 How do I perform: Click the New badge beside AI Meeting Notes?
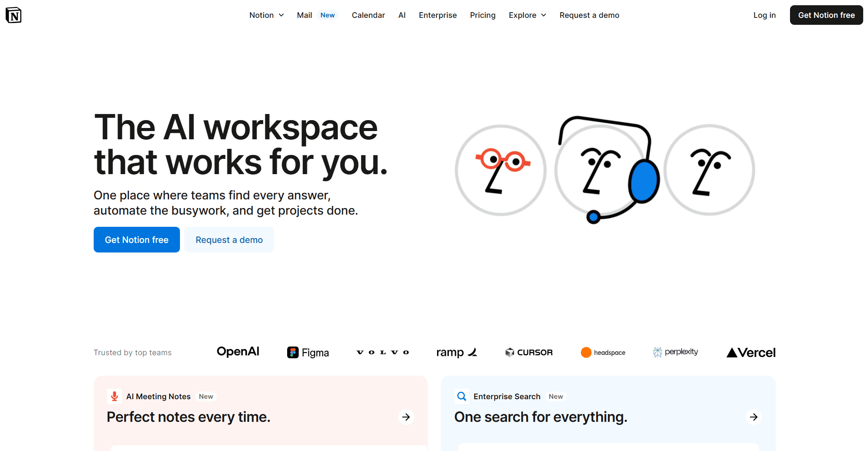[206, 397]
